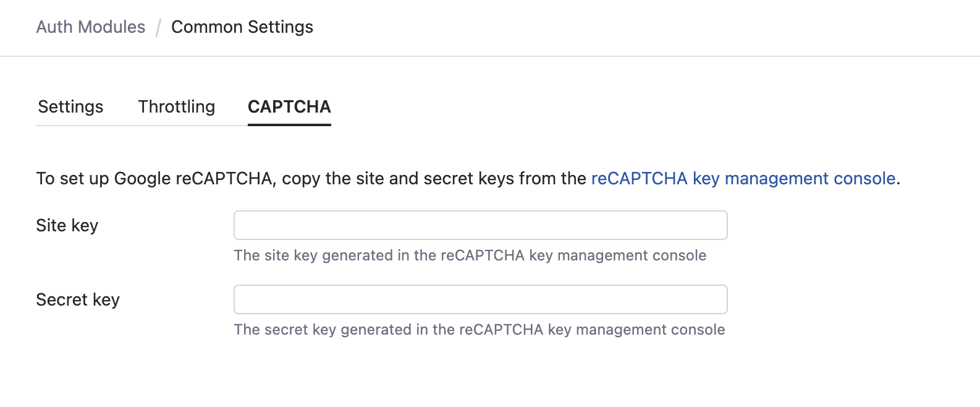This screenshot has width=980, height=407.
Task: Click the site key helper text
Action: [470, 255]
